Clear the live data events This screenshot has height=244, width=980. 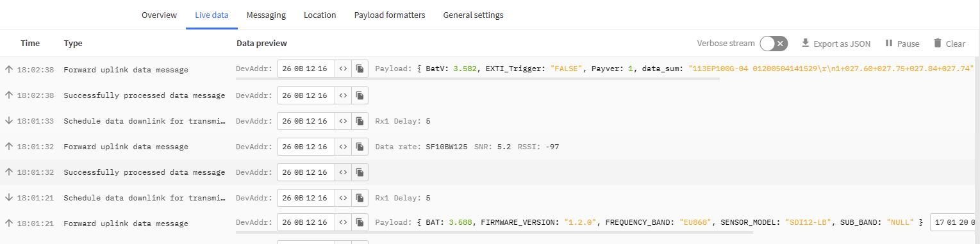click(949, 44)
